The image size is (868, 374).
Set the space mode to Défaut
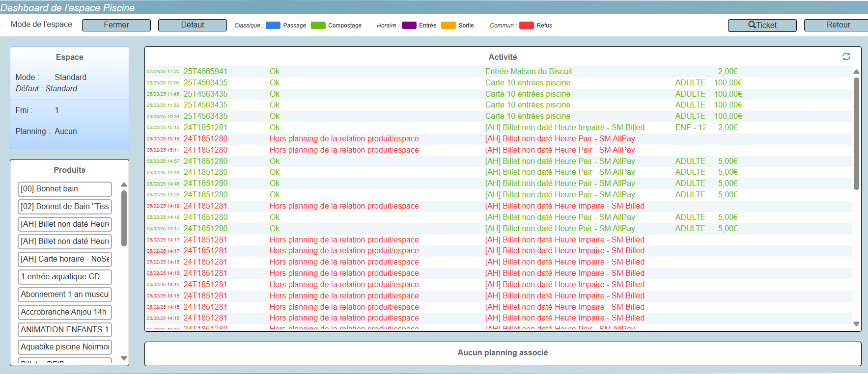pyautogui.click(x=192, y=25)
